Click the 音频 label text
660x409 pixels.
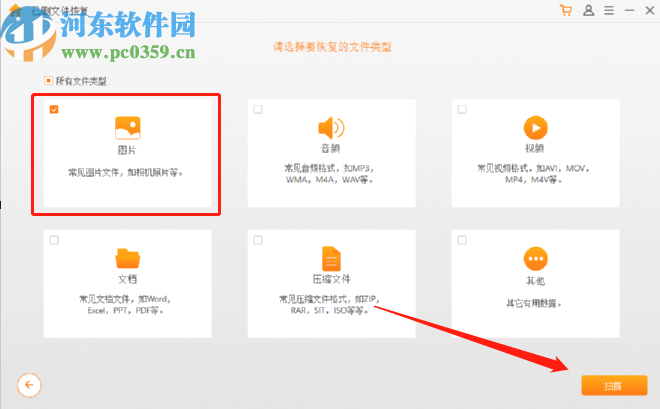pyautogui.click(x=331, y=148)
